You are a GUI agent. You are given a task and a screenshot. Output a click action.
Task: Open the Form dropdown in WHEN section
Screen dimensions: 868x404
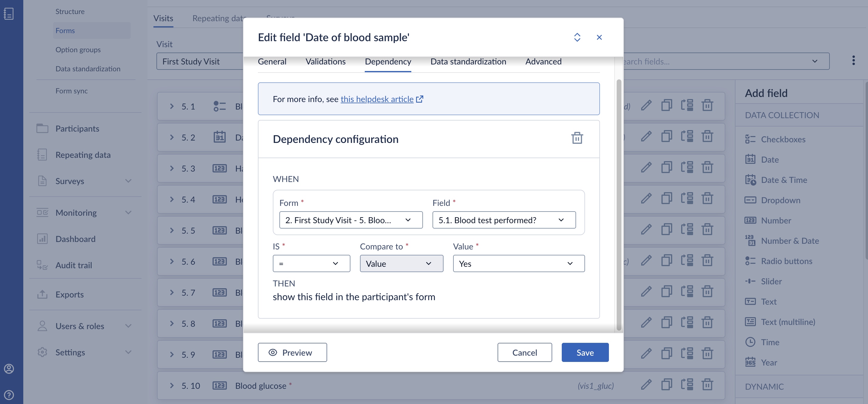[x=351, y=220]
